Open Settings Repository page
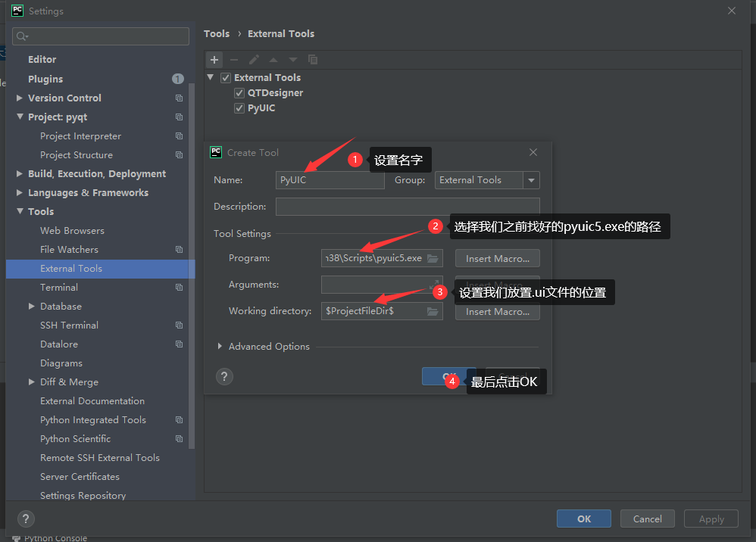Viewport: 756px width, 542px height. pos(83,495)
